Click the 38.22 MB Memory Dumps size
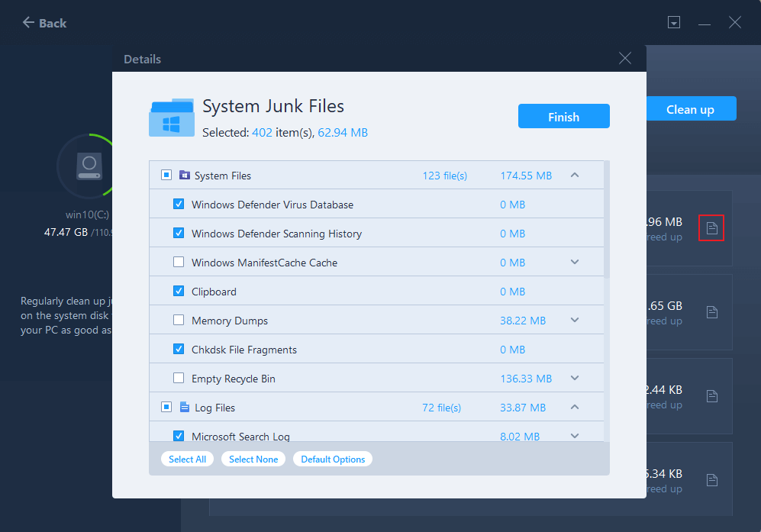Viewport: 761px width, 532px height. click(x=523, y=321)
